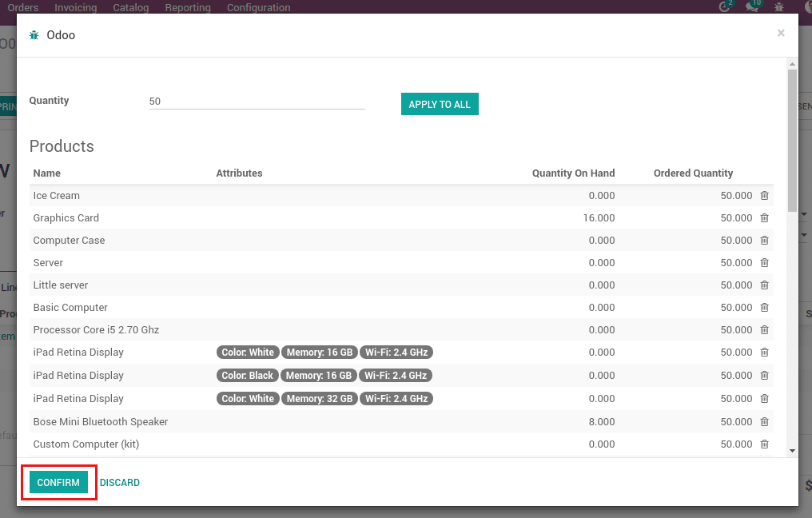Click the dialog vertical scrollbar thumb
812x518 pixels.
[x=792, y=141]
